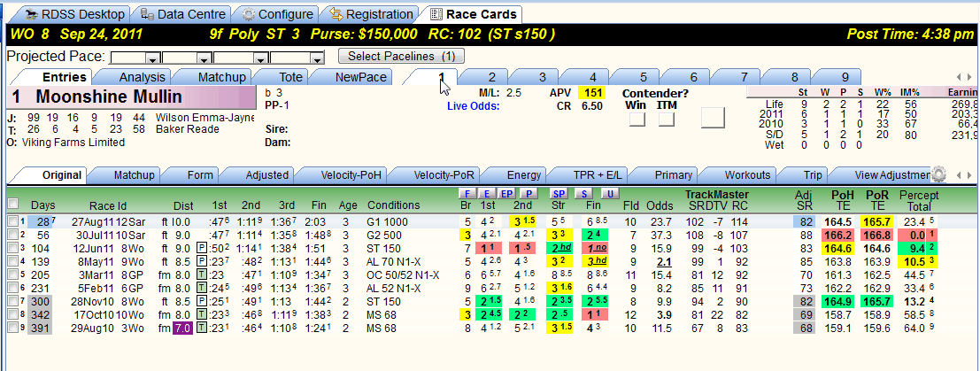Check the Win contender checkbox

(x=637, y=118)
